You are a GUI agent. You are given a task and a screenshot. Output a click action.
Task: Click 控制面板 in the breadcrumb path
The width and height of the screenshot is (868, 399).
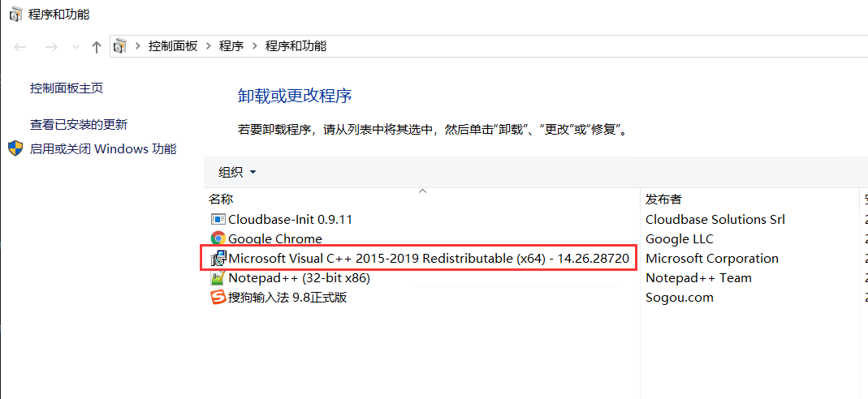(x=173, y=46)
